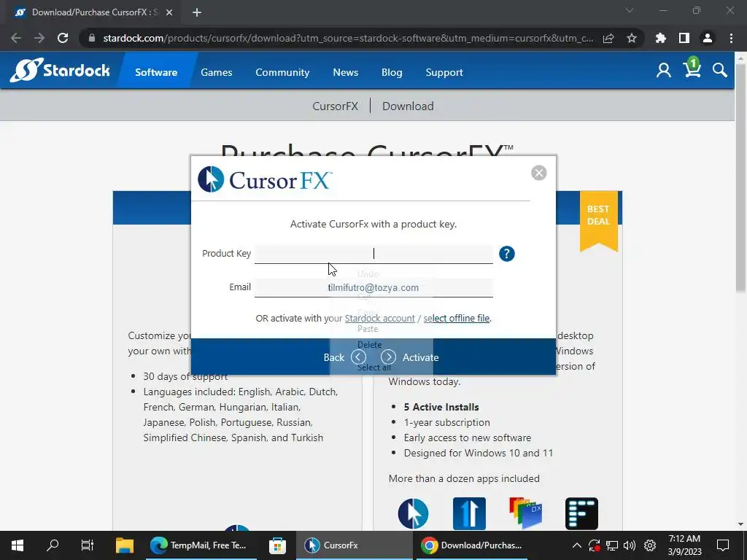The height and width of the screenshot is (560, 747).
Task: Open Chrome extensions puzzle icon
Action: (x=661, y=38)
